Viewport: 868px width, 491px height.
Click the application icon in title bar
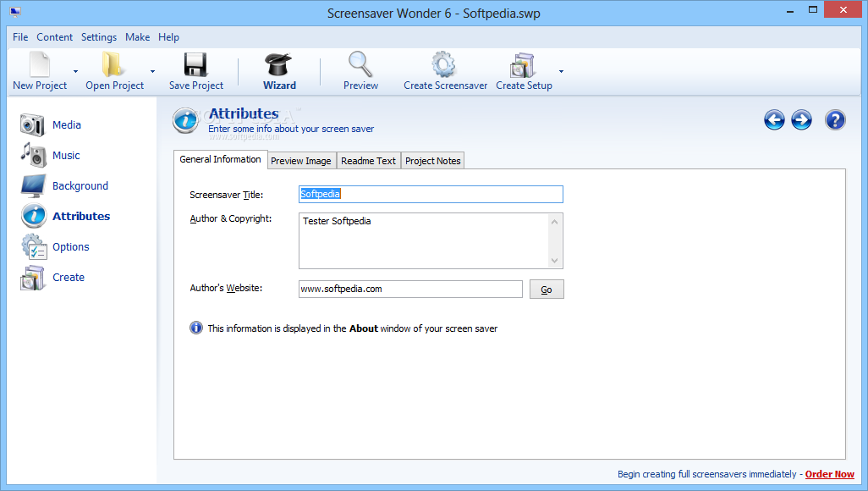point(15,12)
